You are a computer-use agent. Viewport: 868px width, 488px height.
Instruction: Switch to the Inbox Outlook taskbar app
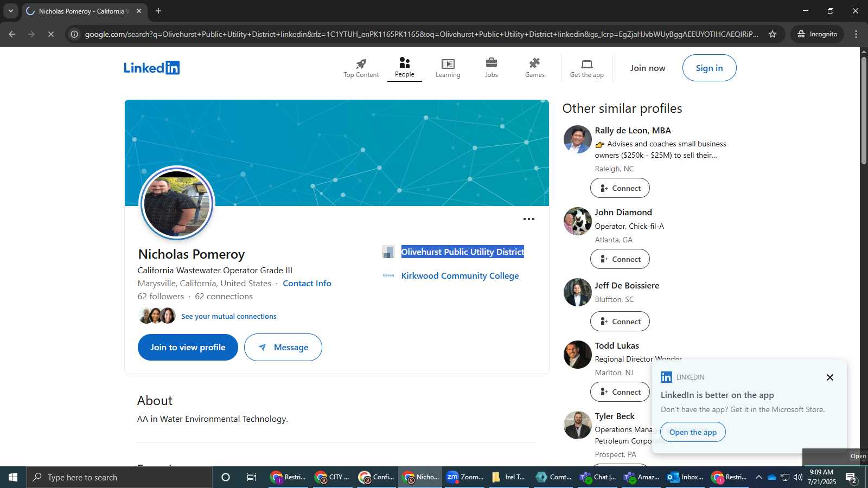685,477
